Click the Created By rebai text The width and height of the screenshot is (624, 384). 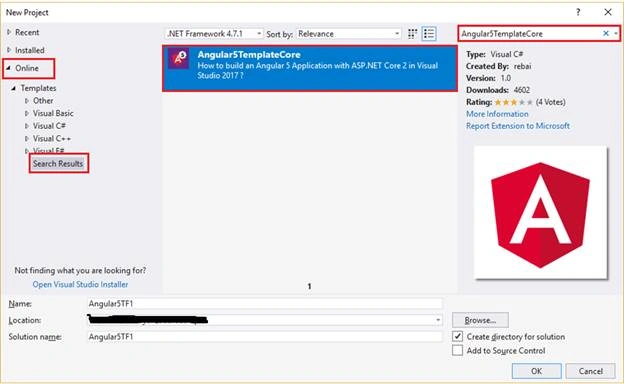click(499, 66)
